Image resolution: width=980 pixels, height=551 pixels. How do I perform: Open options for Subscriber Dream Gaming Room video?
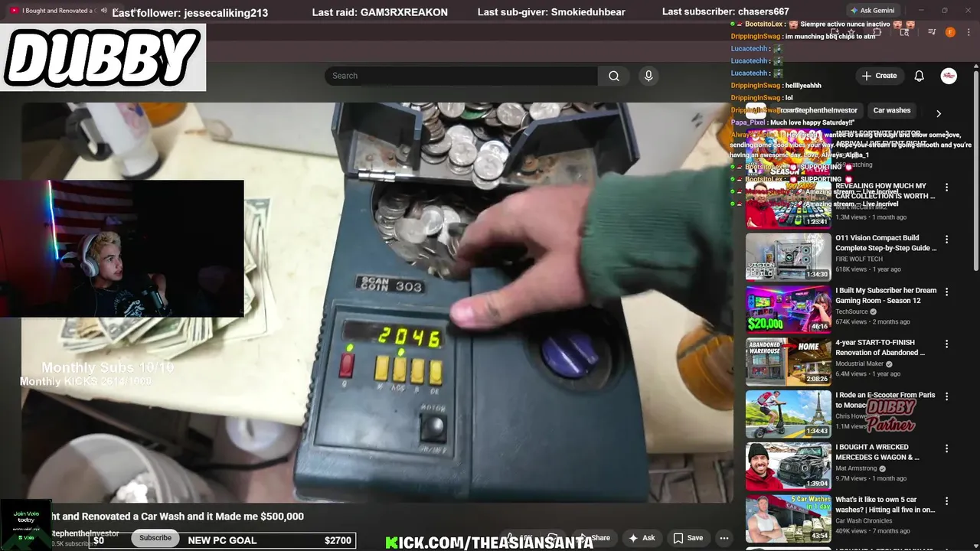click(x=946, y=292)
